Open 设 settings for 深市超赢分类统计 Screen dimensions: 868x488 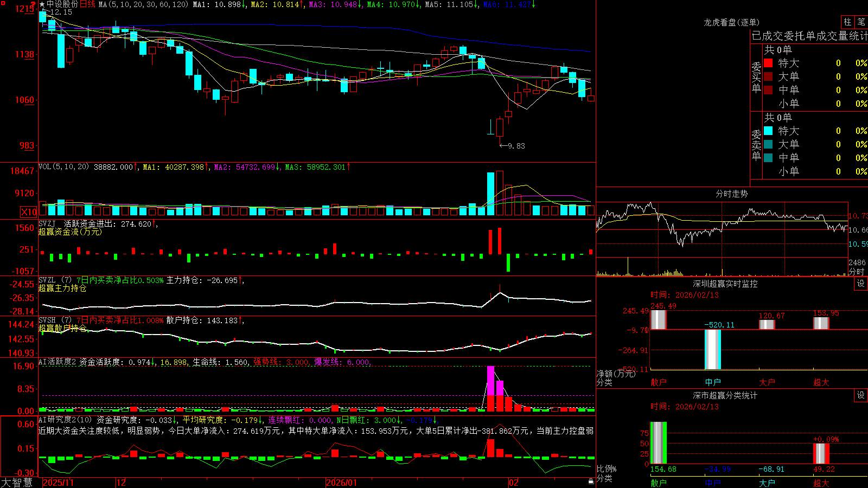click(861, 395)
